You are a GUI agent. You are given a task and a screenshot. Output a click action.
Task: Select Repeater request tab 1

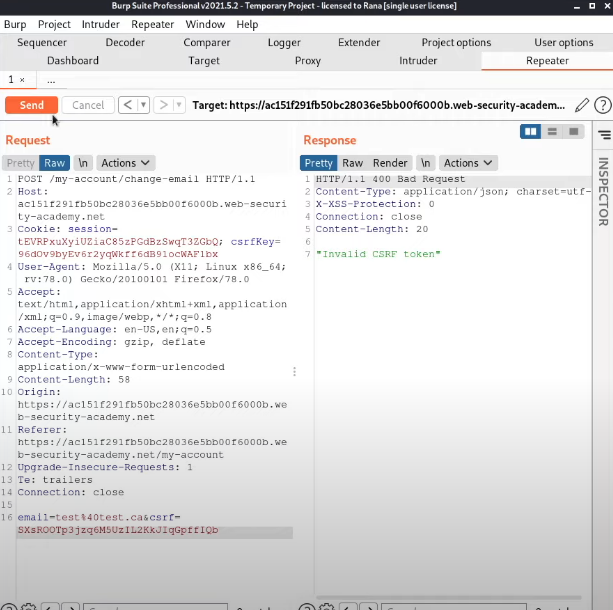(x=11, y=80)
